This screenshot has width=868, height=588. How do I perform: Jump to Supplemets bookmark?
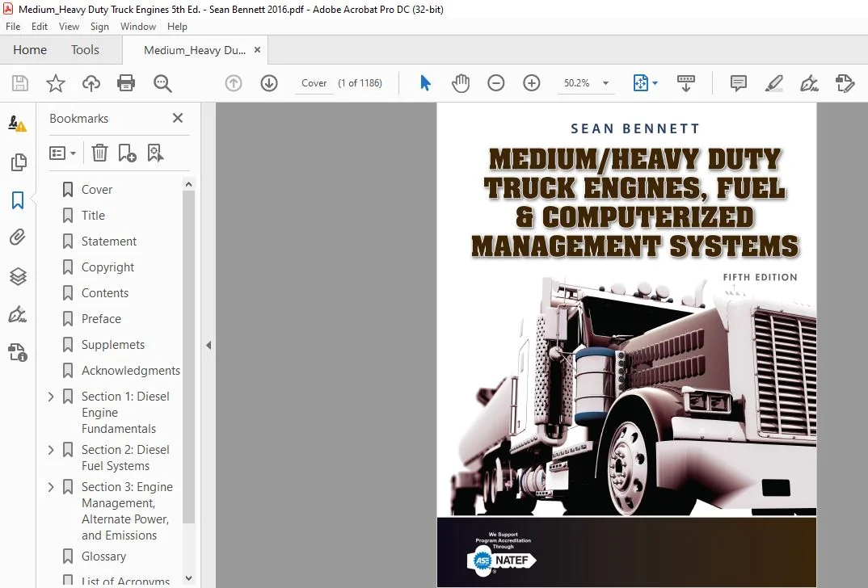[x=113, y=345]
